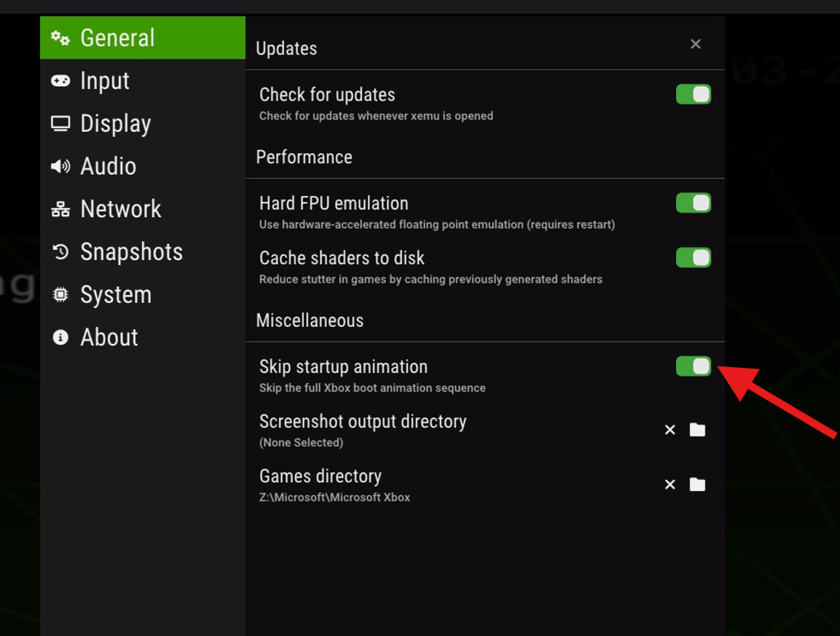Toggle Skip startup animation switch

point(693,366)
